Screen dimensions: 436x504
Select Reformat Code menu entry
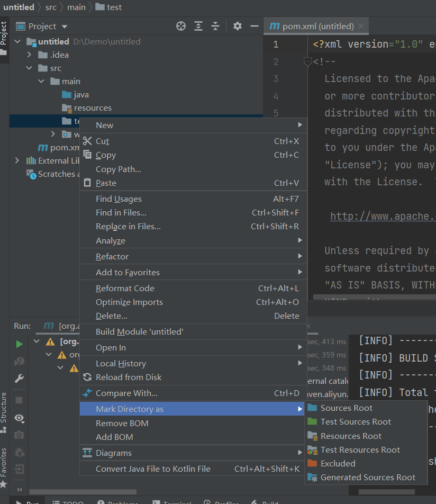[193, 288]
